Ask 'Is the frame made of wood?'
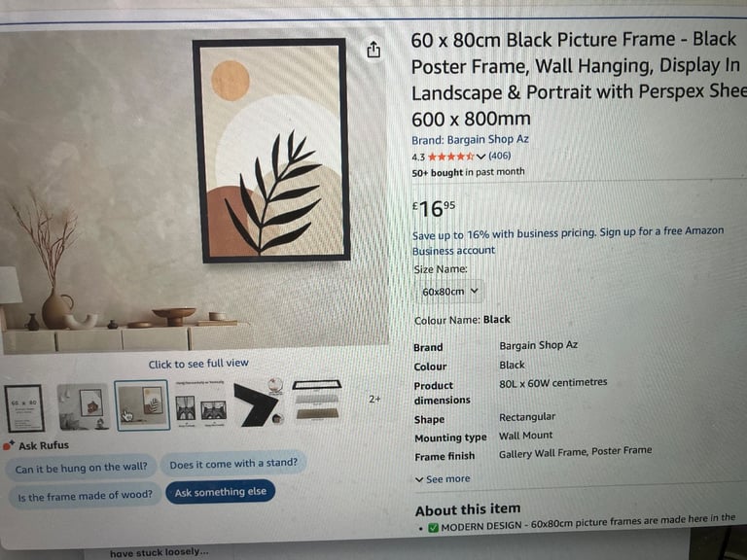 click(x=85, y=496)
